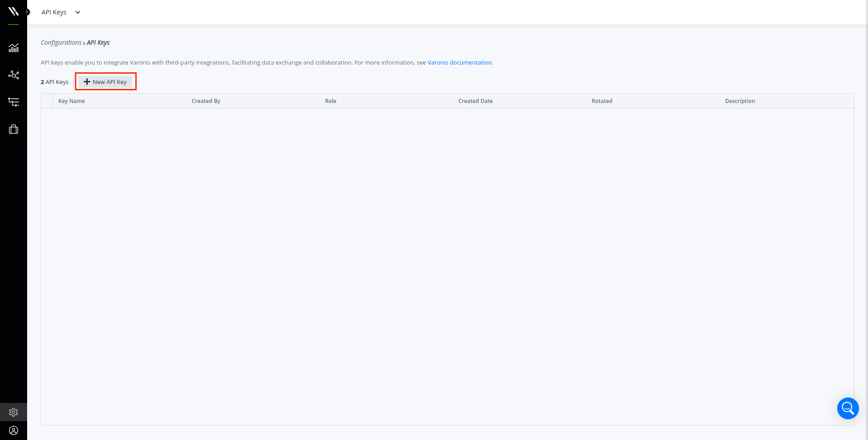Screen dimensions: 868x440
Task: Open the user profile icon
Action: tap(14, 431)
